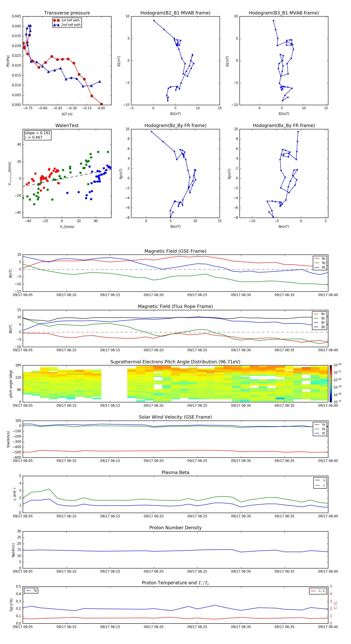Viewport: 351px width, 644px height.
Task: Click the B3(nT) x-axis label
Action: pyautogui.click(x=284, y=114)
